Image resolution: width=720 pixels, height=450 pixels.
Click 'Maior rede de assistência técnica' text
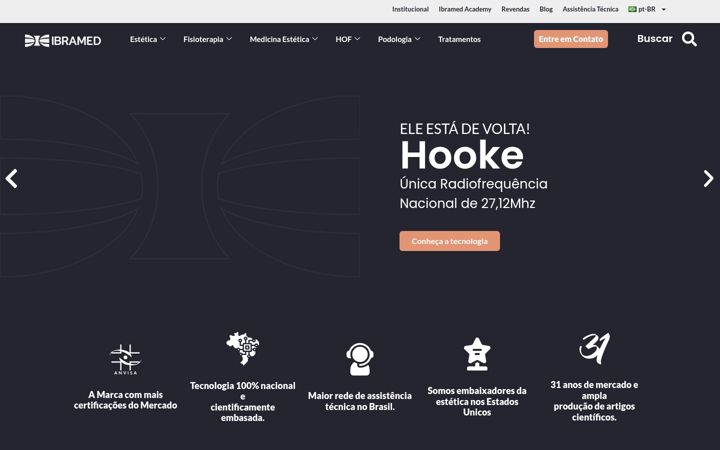[360, 401]
